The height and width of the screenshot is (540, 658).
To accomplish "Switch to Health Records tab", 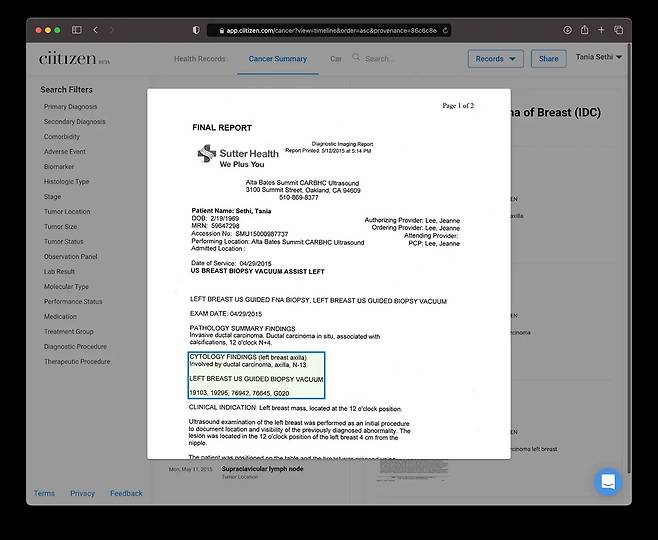I will tap(200, 59).
